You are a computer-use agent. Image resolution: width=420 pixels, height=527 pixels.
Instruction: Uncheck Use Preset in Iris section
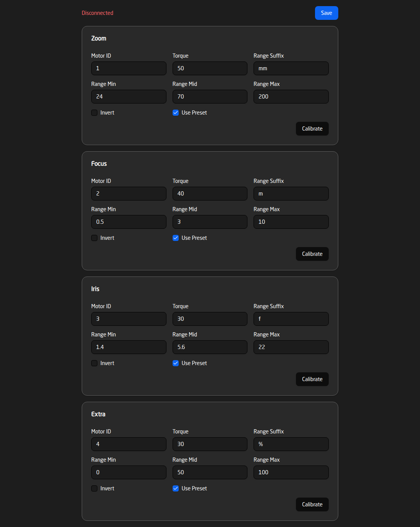(x=176, y=363)
